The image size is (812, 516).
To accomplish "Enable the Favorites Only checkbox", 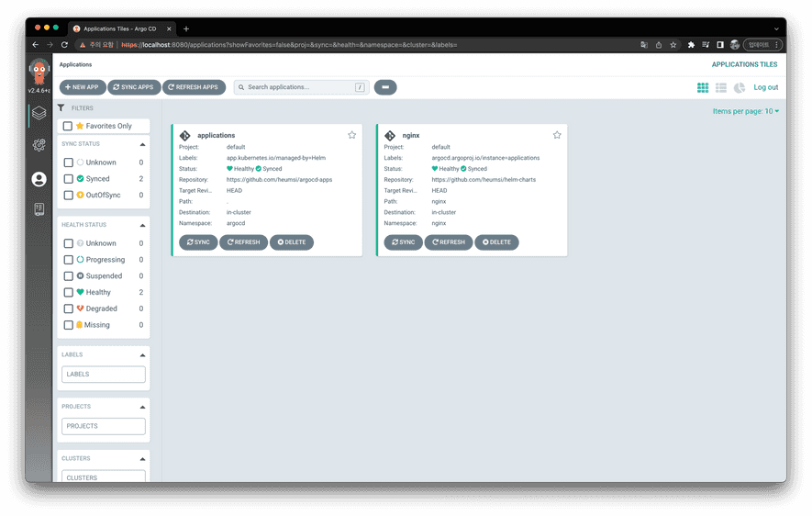I will pyautogui.click(x=68, y=126).
